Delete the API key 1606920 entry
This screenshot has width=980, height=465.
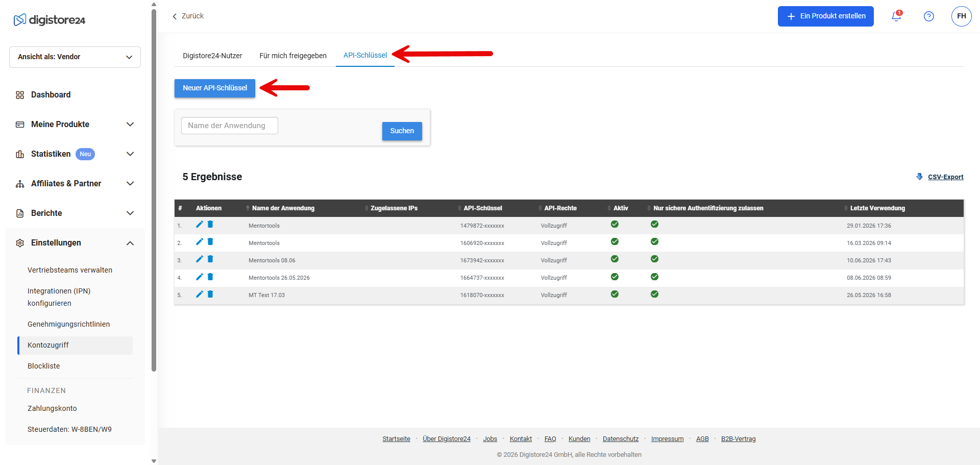click(x=210, y=241)
